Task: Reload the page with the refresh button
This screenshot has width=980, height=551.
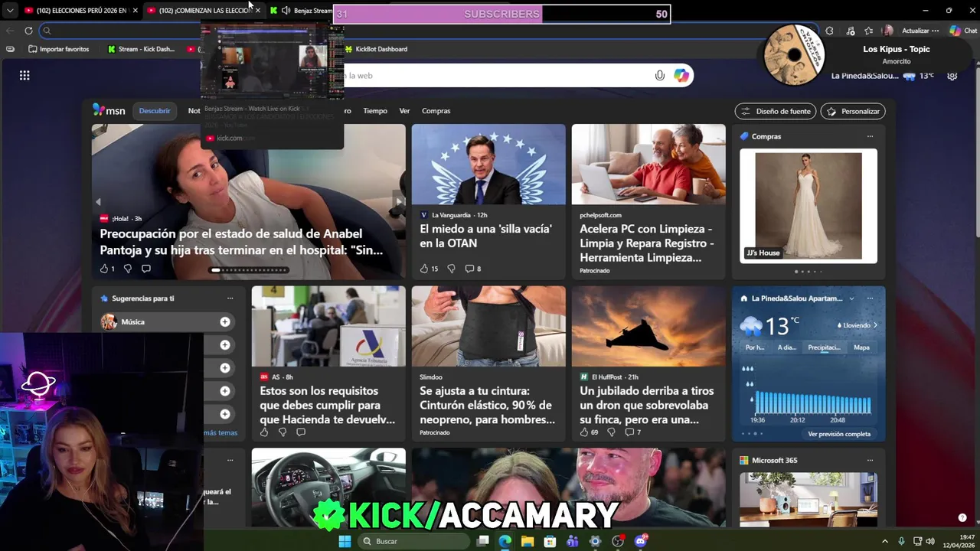Action: tap(28, 31)
